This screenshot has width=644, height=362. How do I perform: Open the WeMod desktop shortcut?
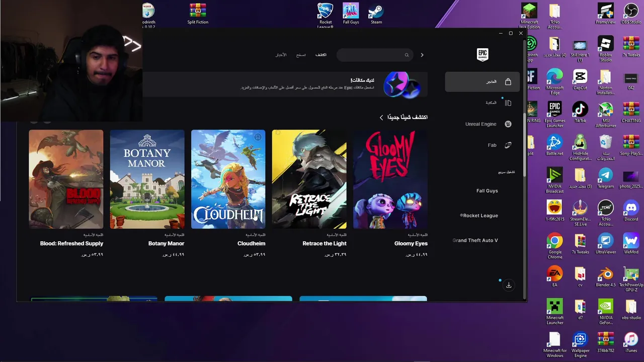631,243
